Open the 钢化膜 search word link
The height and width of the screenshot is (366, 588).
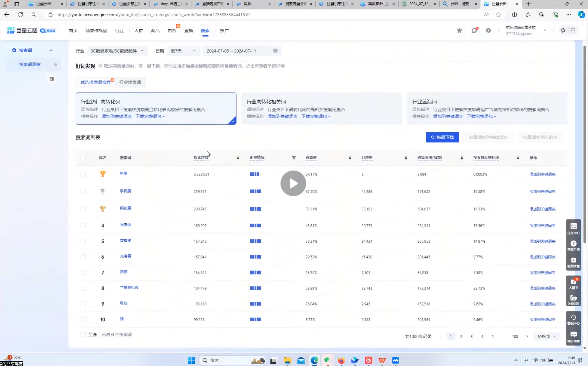click(125, 208)
